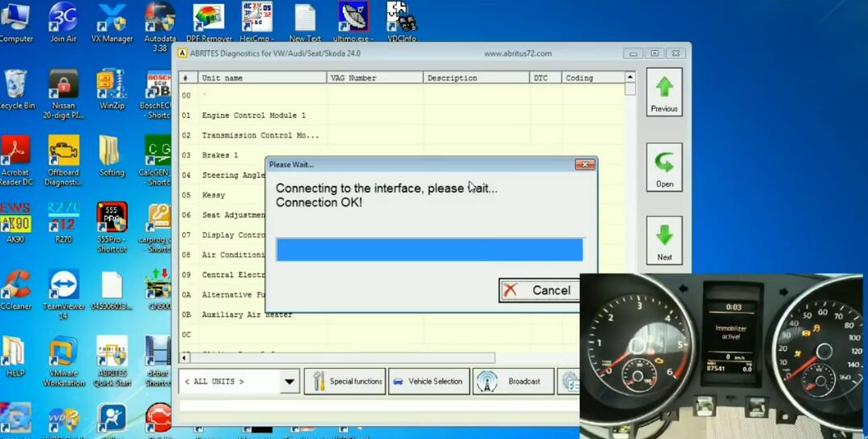Open ABRITES Quick Start icon
The height and width of the screenshot is (439, 868).
112,361
